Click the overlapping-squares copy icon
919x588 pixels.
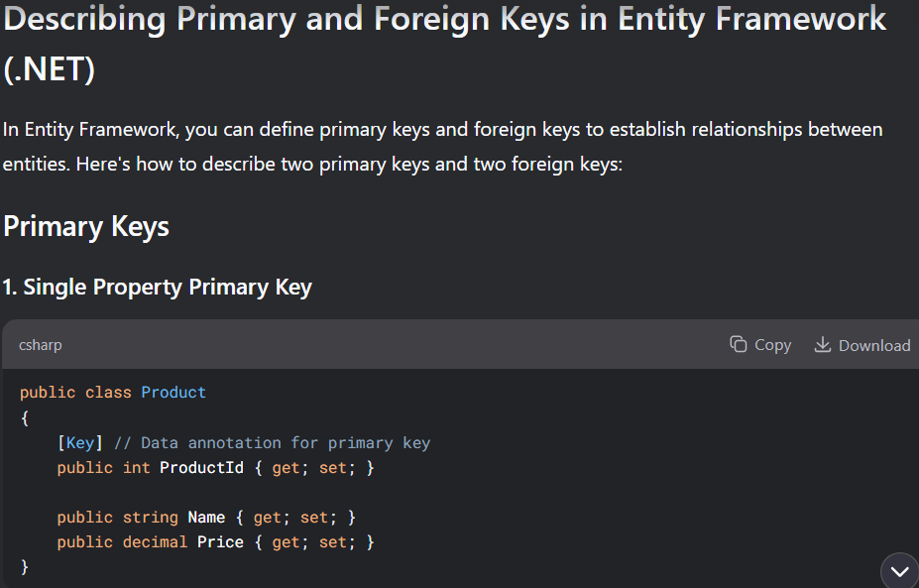[x=738, y=344]
